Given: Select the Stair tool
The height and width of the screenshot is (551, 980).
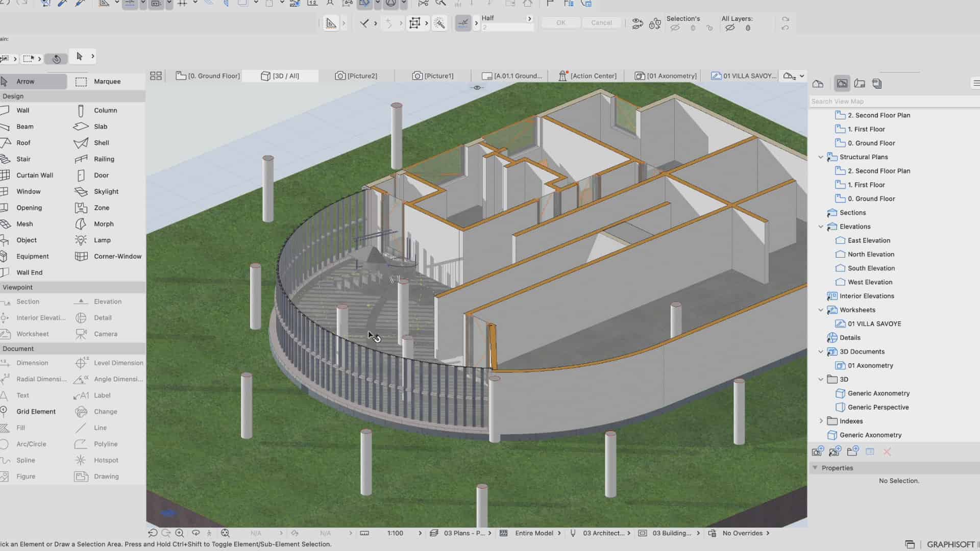Looking at the screenshot, I should (x=23, y=159).
